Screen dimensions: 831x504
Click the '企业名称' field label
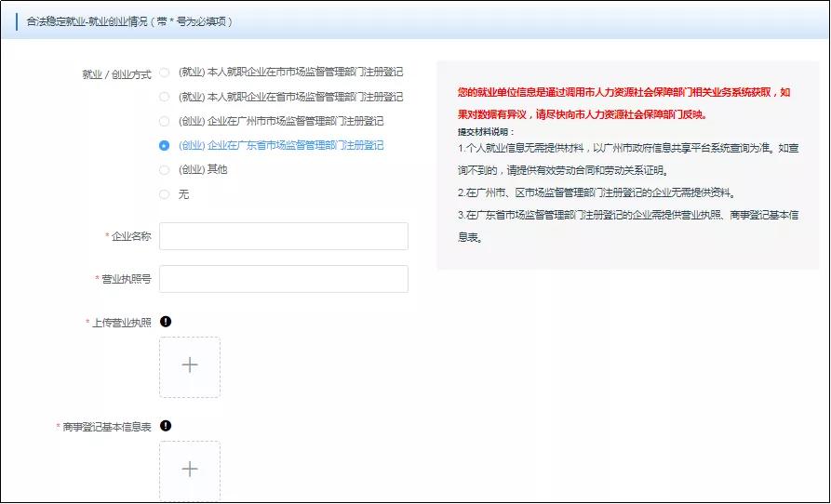point(131,236)
